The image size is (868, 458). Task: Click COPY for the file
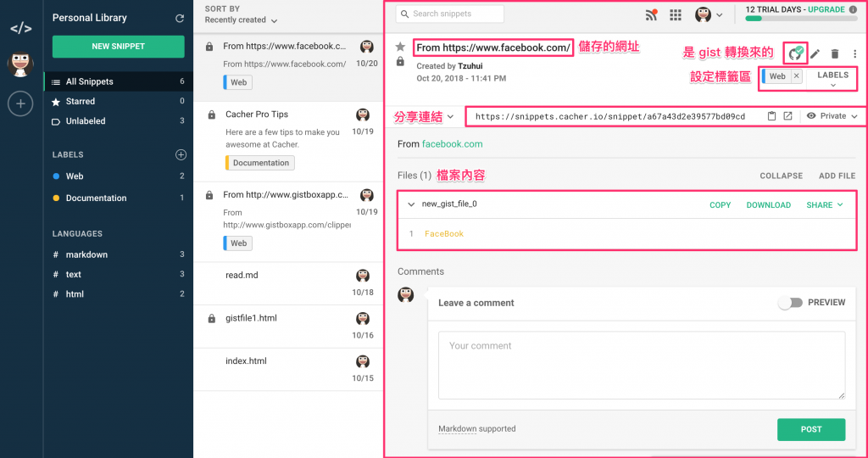point(721,205)
